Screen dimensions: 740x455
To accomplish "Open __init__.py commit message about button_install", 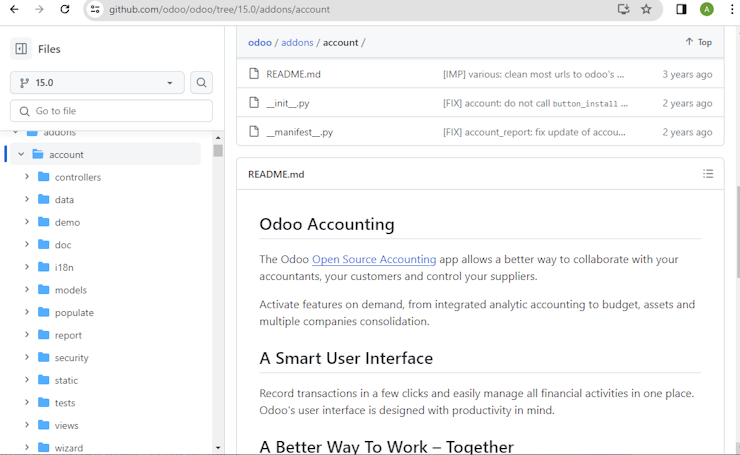I will (x=535, y=103).
